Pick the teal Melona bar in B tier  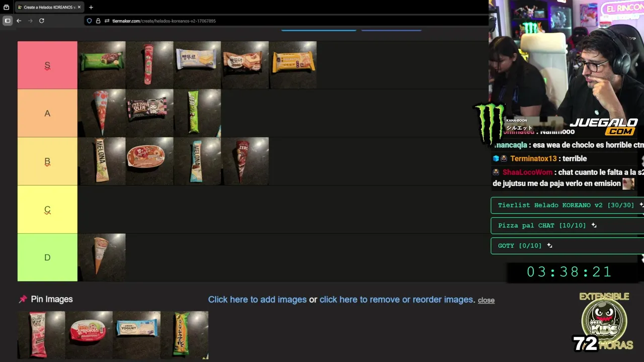click(x=197, y=161)
